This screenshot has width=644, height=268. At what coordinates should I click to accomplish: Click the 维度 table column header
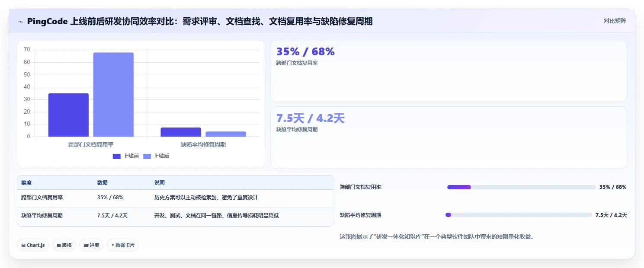pyautogui.click(x=26, y=183)
